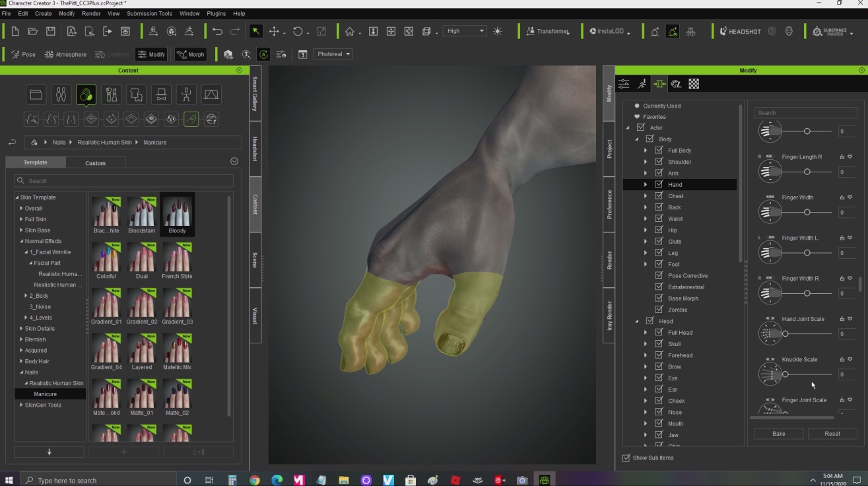868x486 pixels.
Task: Open the Render menu
Action: point(91,13)
